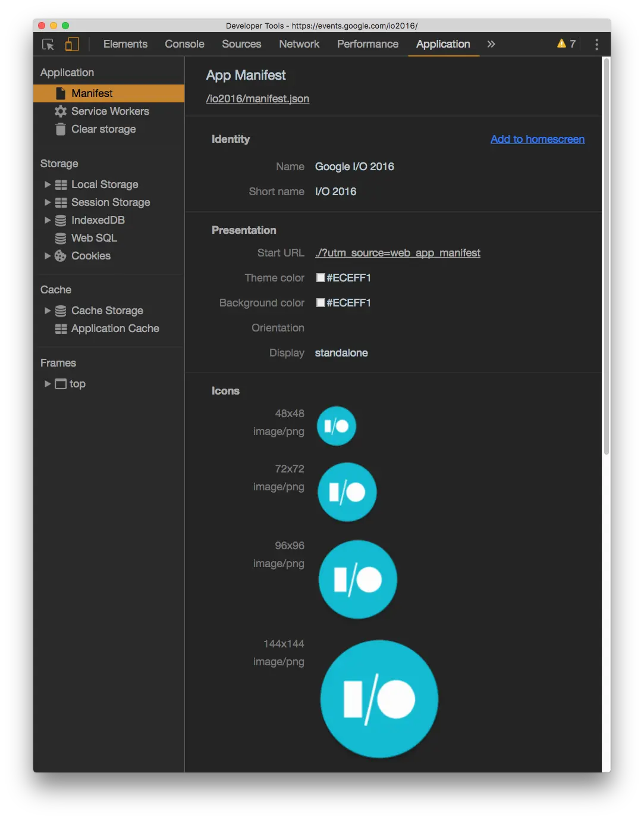Switch to the Sources tab
The height and width of the screenshot is (820, 644).
point(241,44)
